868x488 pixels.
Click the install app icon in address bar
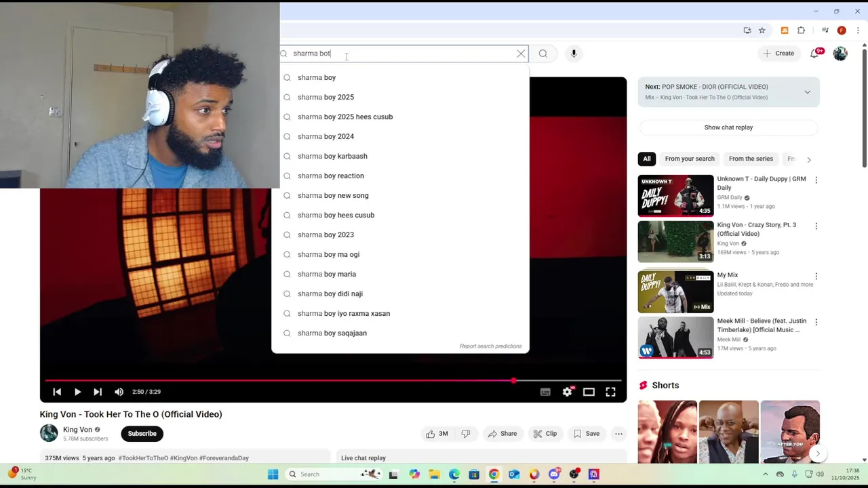(747, 30)
